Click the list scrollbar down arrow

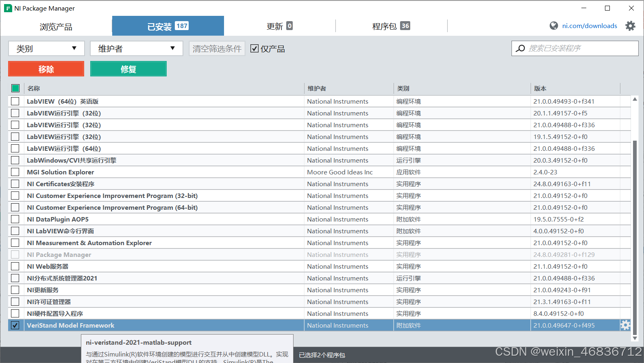coord(635,338)
